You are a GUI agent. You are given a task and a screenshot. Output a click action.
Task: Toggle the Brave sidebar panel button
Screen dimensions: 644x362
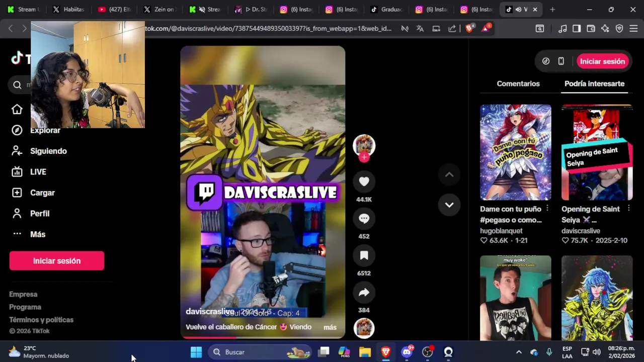pyautogui.click(x=577, y=29)
